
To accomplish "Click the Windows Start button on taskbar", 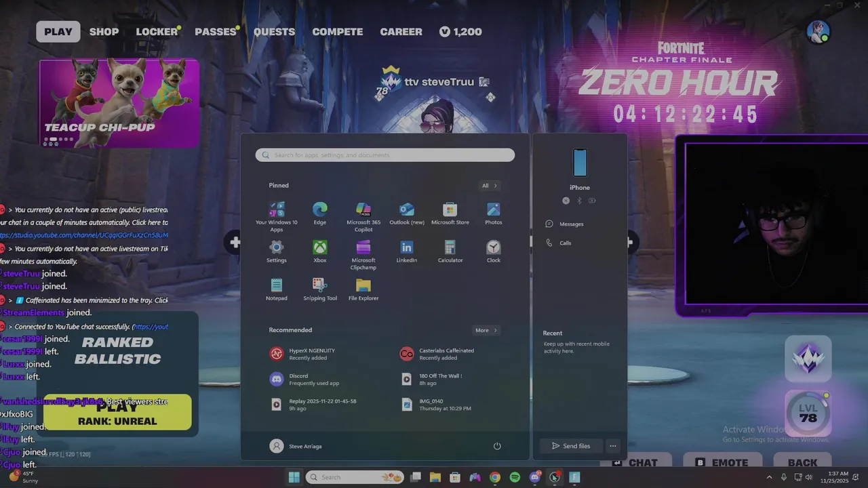I will click(x=294, y=477).
